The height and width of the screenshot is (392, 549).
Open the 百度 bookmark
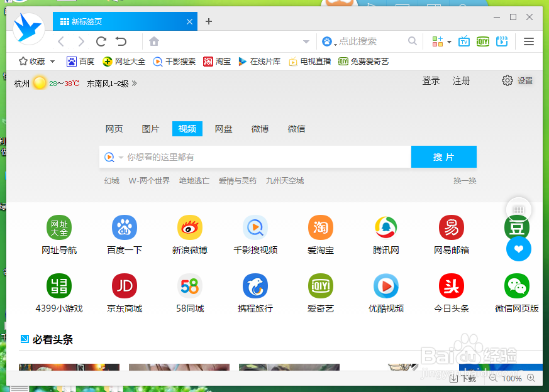80,62
